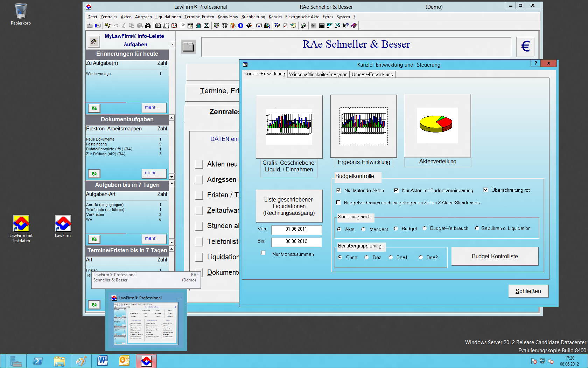Open the Buchhaltung menu
Screen dimensions: 588x368
[x=253, y=17]
